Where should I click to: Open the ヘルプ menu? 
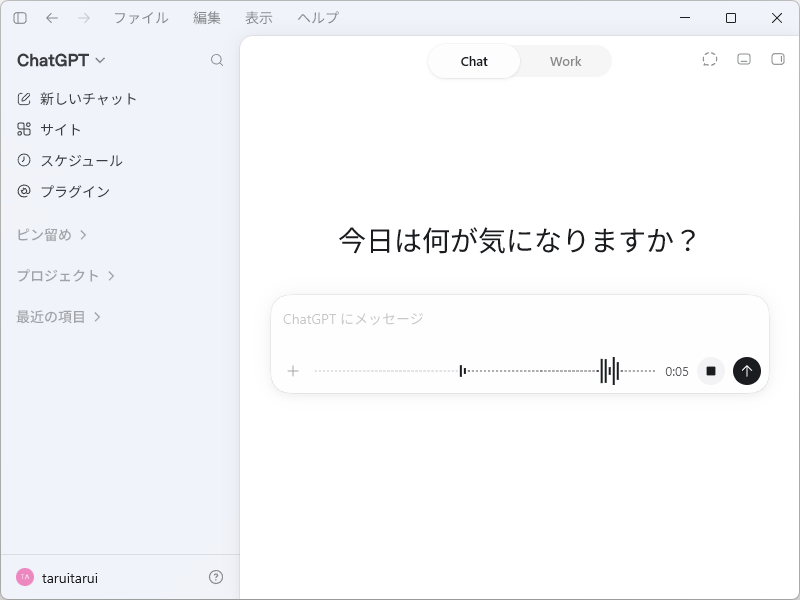318,18
